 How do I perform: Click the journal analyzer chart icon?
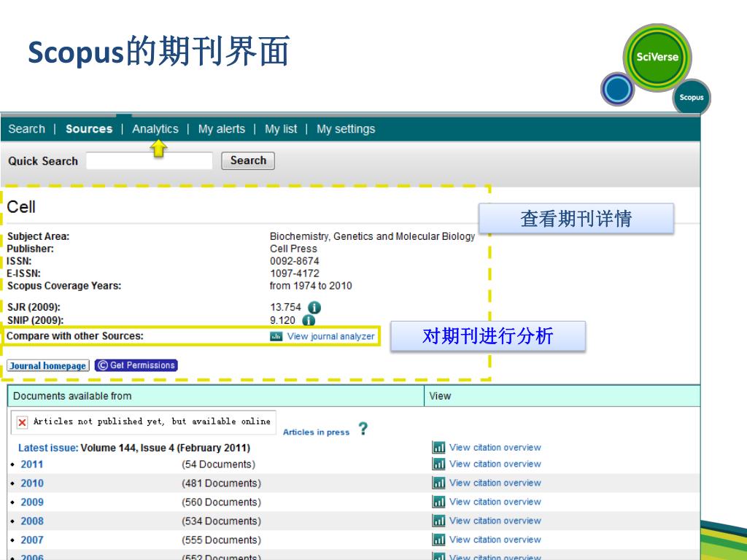point(276,337)
